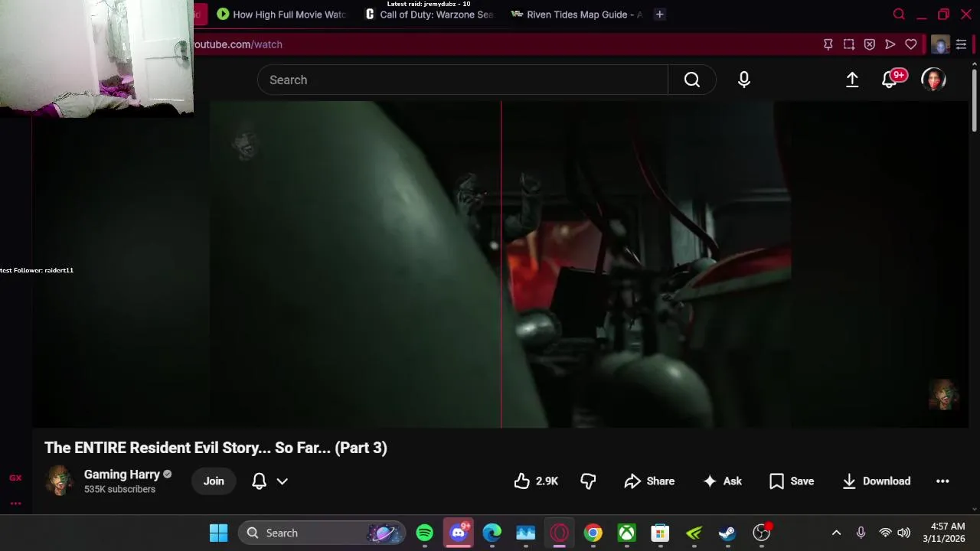Click the pin icon in address bar
This screenshot has width=980, height=551.
tap(828, 44)
